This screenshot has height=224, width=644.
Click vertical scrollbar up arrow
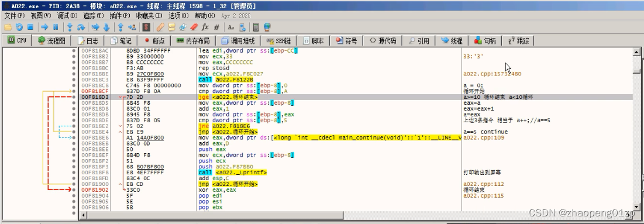click(x=636, y=51)
